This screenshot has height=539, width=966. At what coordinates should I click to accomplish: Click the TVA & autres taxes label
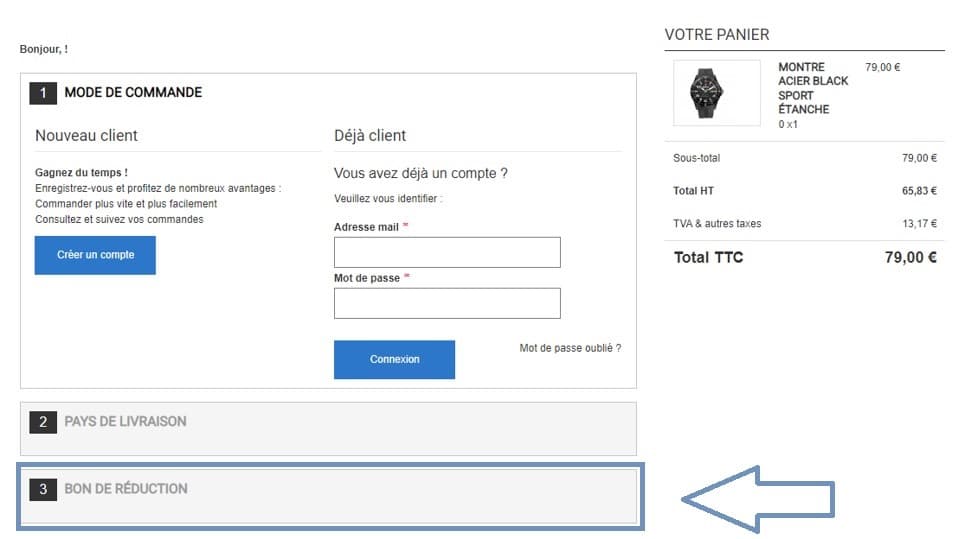(717, 223)
